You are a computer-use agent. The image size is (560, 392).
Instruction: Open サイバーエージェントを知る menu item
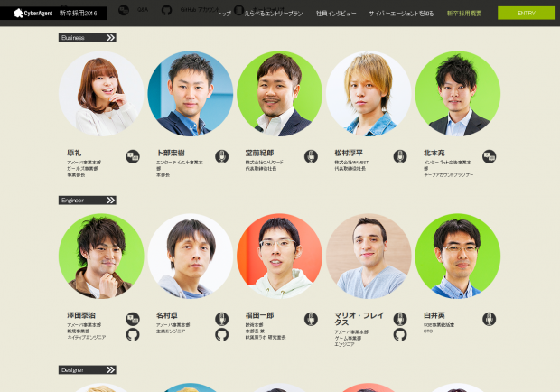[x=401, y=14]
